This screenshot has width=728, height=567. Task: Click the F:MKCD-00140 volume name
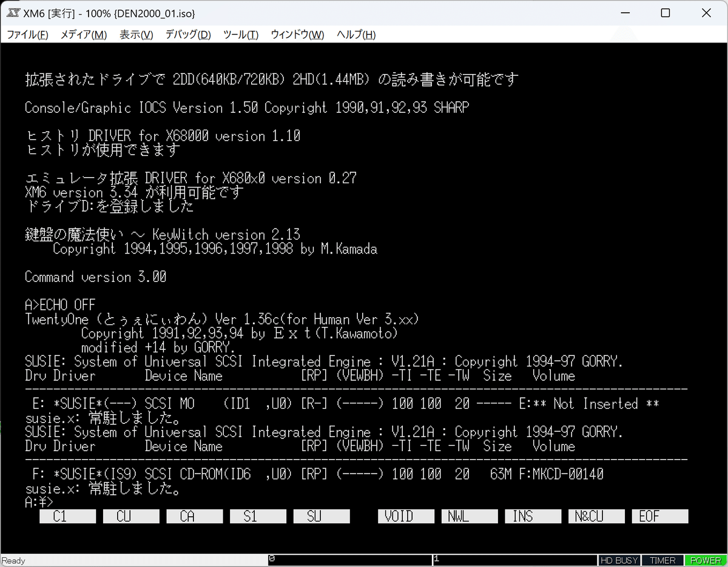coord(561,474)
